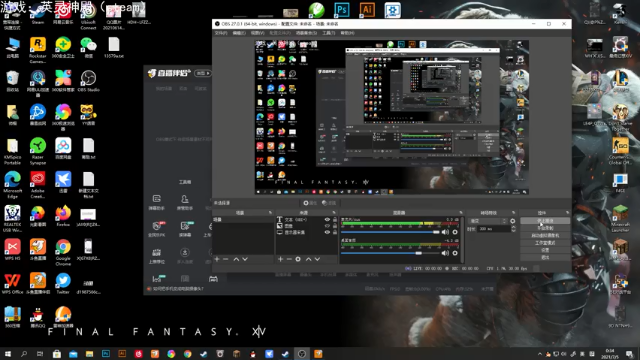Screen dimensions: 640x360
Task: Remove the selected scene with the minus button
Action: click(226, 259)
